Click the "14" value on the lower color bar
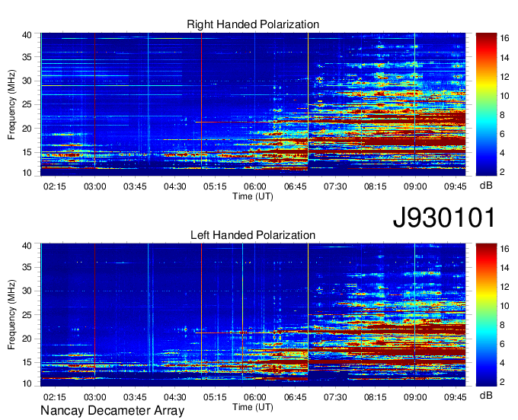 (504, 268)
